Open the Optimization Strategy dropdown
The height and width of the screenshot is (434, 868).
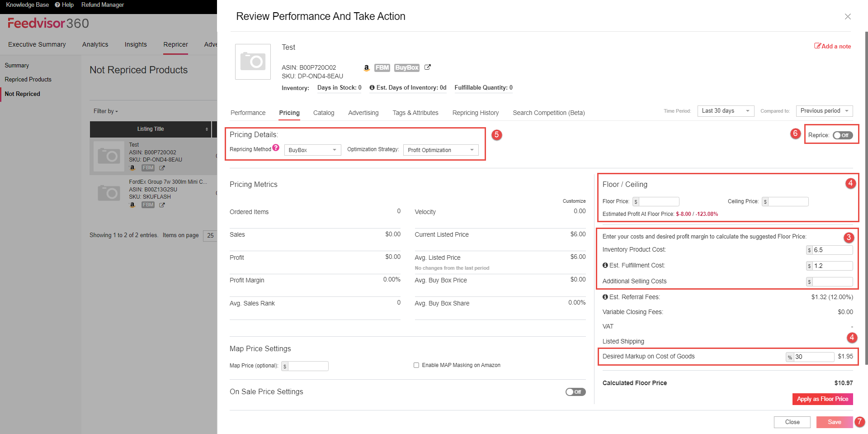point(441,150)
